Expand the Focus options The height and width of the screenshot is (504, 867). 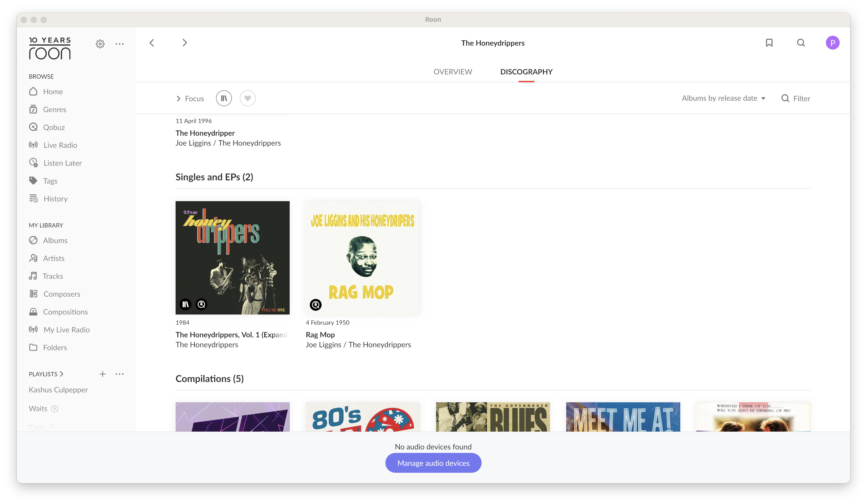click(x=190, y=99)
